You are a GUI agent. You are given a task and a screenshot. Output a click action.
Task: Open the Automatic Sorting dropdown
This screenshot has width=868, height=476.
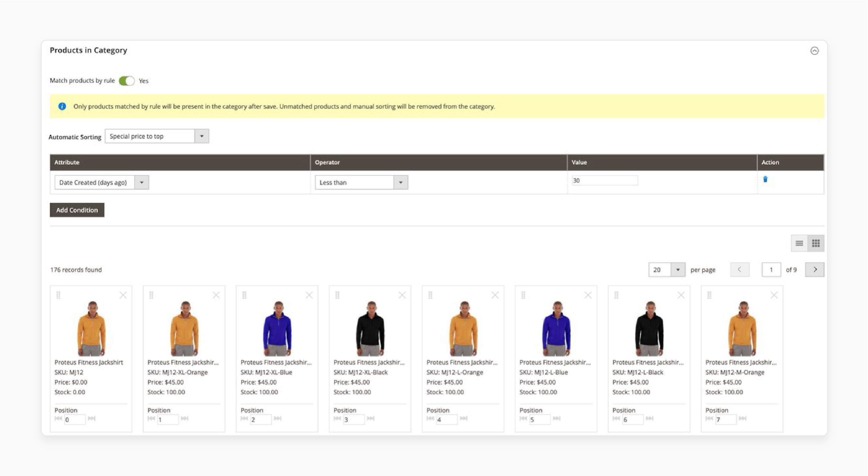[x=157, y=136]
